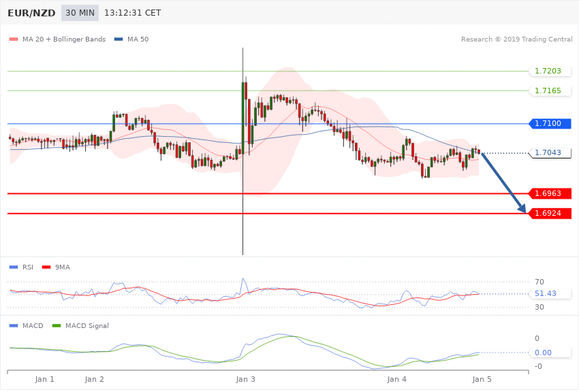Select the 1.7165 resistance price label
The image size is (579, 392).
click(550, 91)
